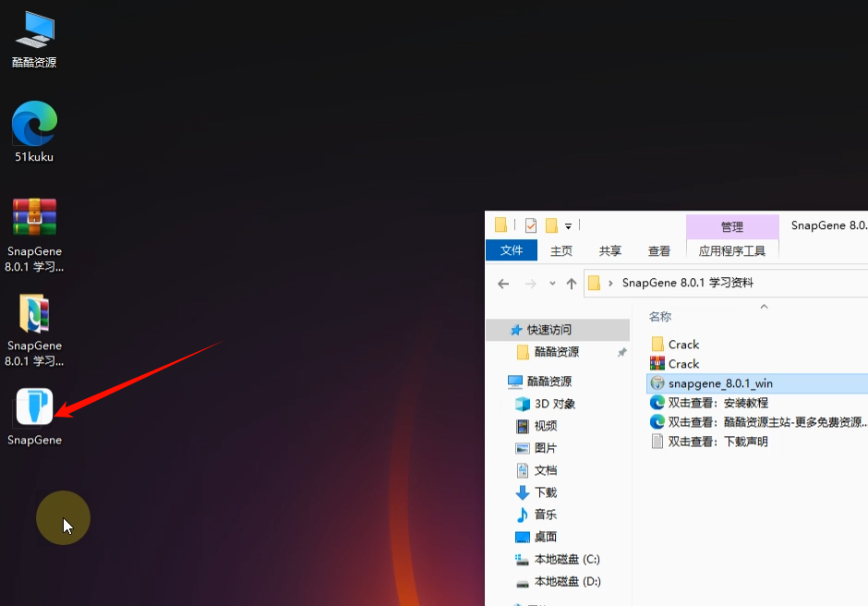Image resolution: width=868 pixels, height=606 pixels.
Task: Click the Back navigation arrow
Action: coord(503,284)
